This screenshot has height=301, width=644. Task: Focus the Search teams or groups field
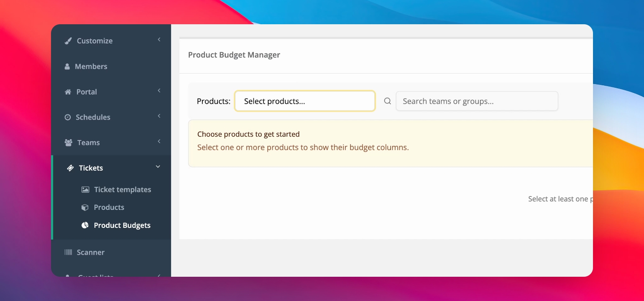477,101
